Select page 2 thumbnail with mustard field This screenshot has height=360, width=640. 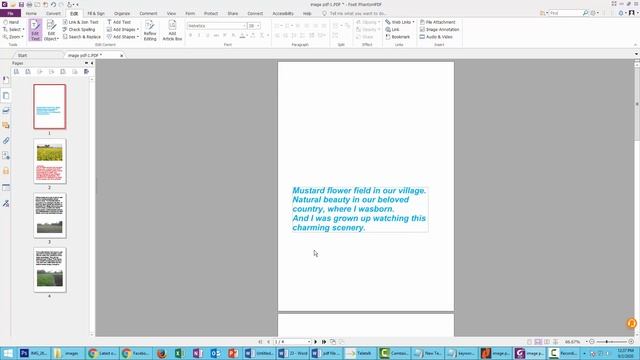click(49, 161)
